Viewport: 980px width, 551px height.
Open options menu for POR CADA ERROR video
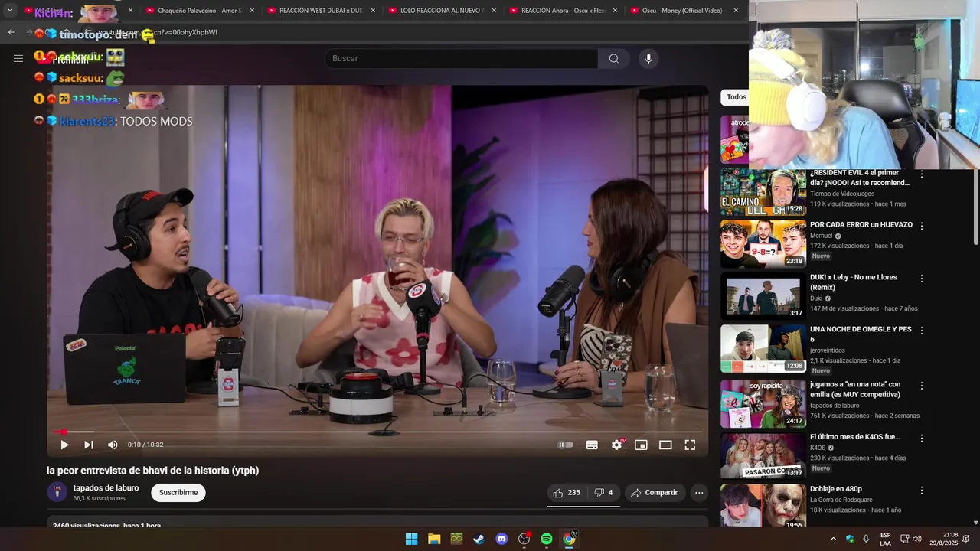922,226
